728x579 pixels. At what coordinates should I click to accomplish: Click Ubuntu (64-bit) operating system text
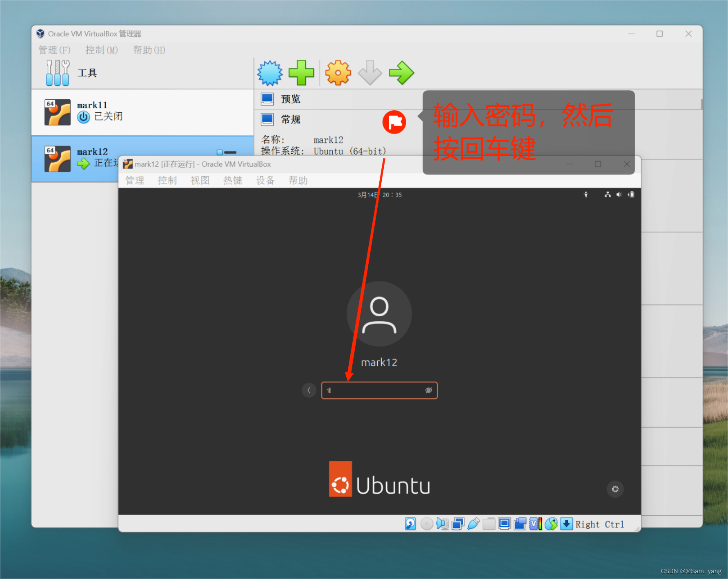[x=350, y=152]
